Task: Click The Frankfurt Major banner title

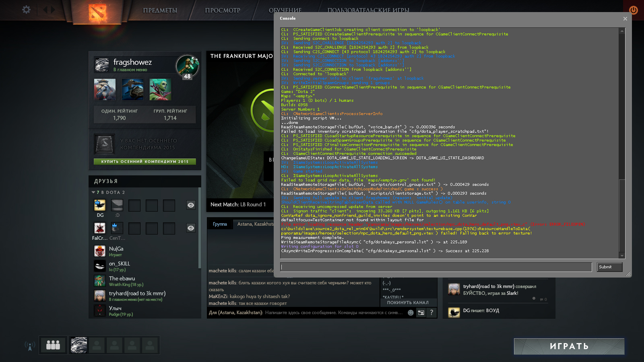Action: coord(242,56)
